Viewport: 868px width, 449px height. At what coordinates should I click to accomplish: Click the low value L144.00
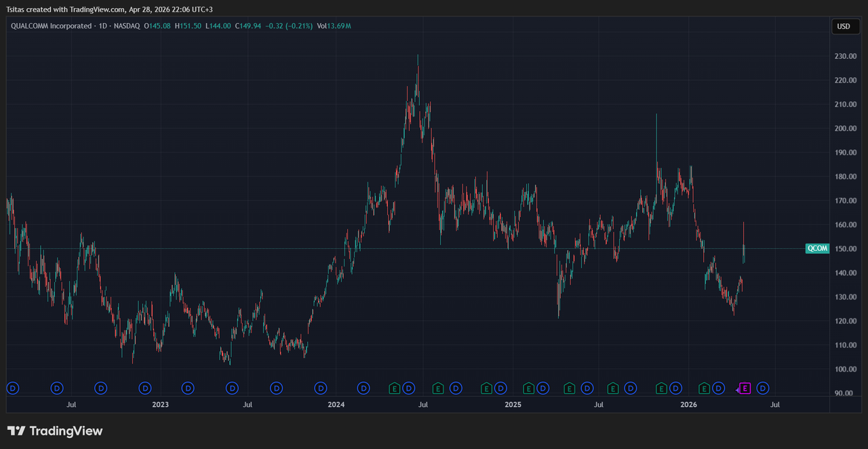tap(218, 26)
